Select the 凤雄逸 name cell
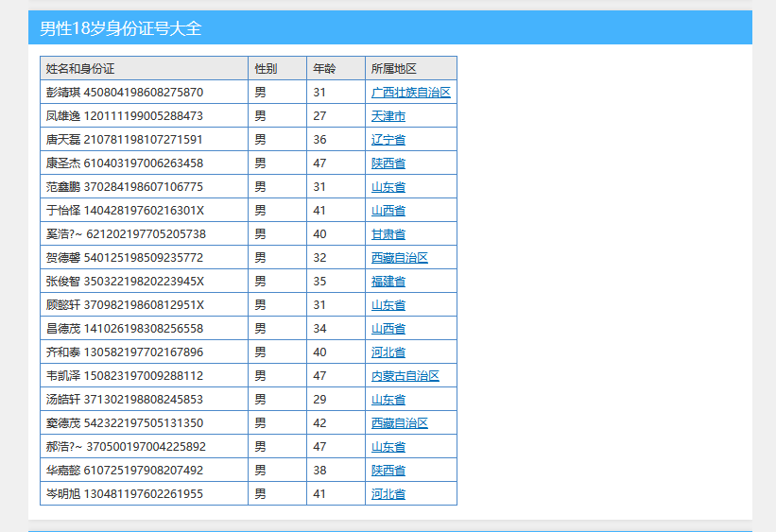776x532 pixels. (x=144, y=116)
